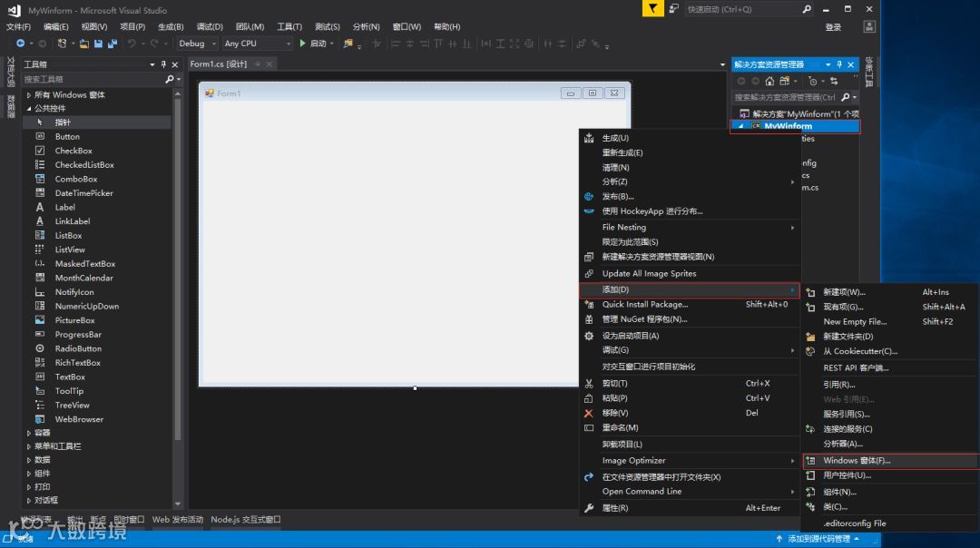980x548 pixels.
Task: Expand the Printing group (打印)
Action: 29,487
